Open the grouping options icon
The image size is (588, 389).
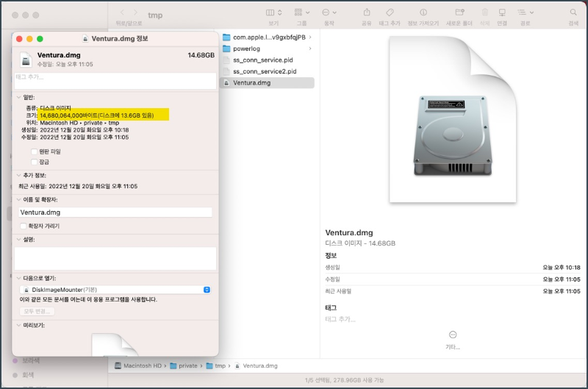coord(302,13)
